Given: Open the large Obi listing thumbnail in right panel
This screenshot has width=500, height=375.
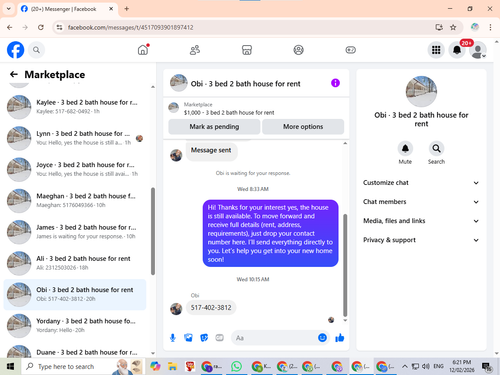Looking at the screenshot, I should point(421,92).
